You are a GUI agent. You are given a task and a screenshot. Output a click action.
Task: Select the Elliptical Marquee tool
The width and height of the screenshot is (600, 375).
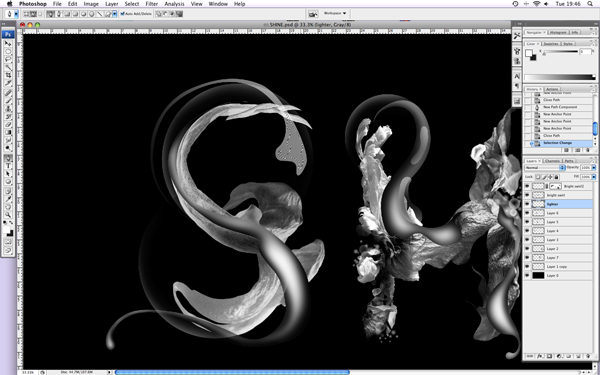[8, 51]
